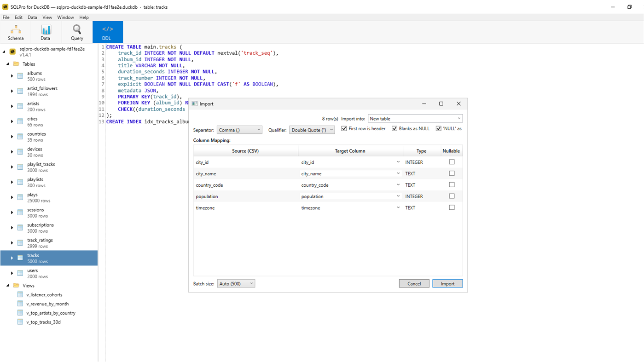Toggle the Blanks as NULL checkbox
644x362 pixels.
tap(395, 129)
